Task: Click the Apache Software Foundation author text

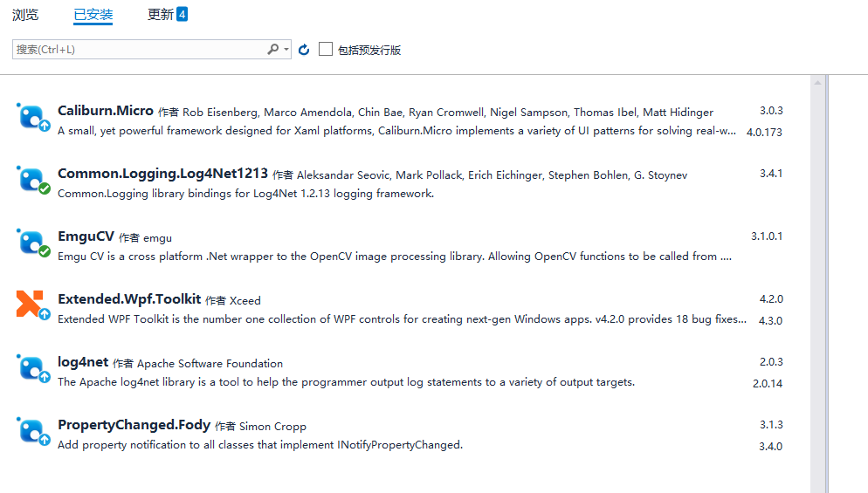Action: tap(210, 364)
